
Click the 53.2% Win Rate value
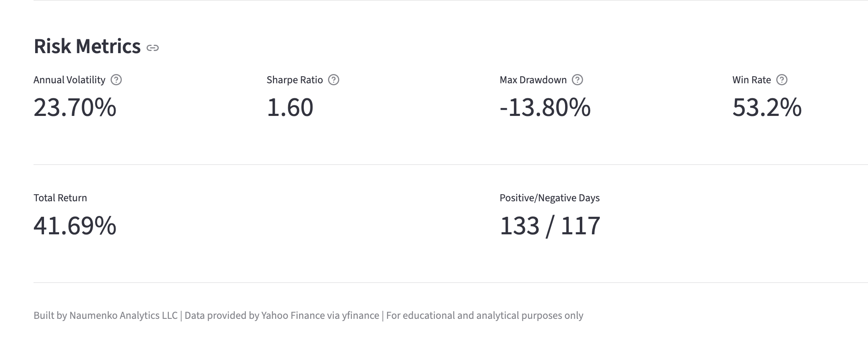point(767,108)
